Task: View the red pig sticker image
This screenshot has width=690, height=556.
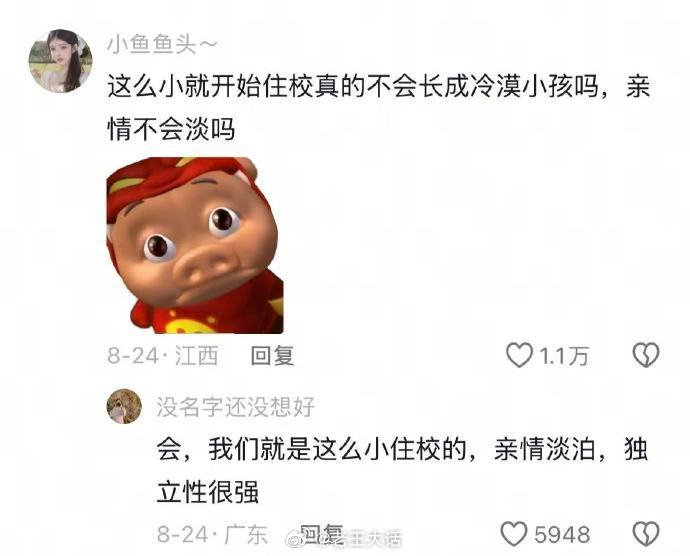Action: click(195, 245)
